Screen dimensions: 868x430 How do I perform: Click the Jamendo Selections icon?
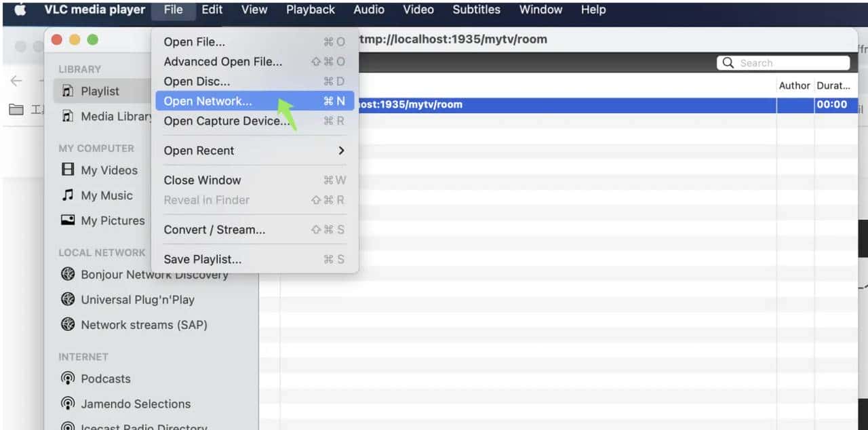[x=68, y=404]
